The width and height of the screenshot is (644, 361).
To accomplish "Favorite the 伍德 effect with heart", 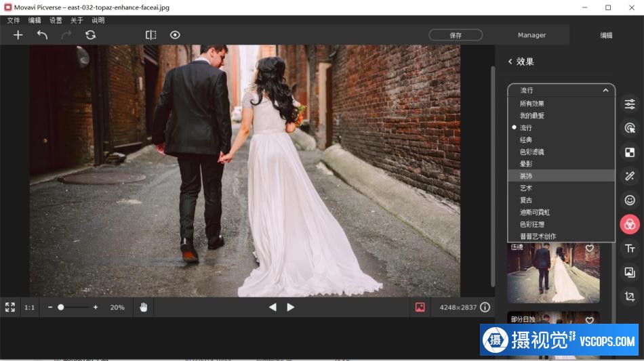I will 589,248.
